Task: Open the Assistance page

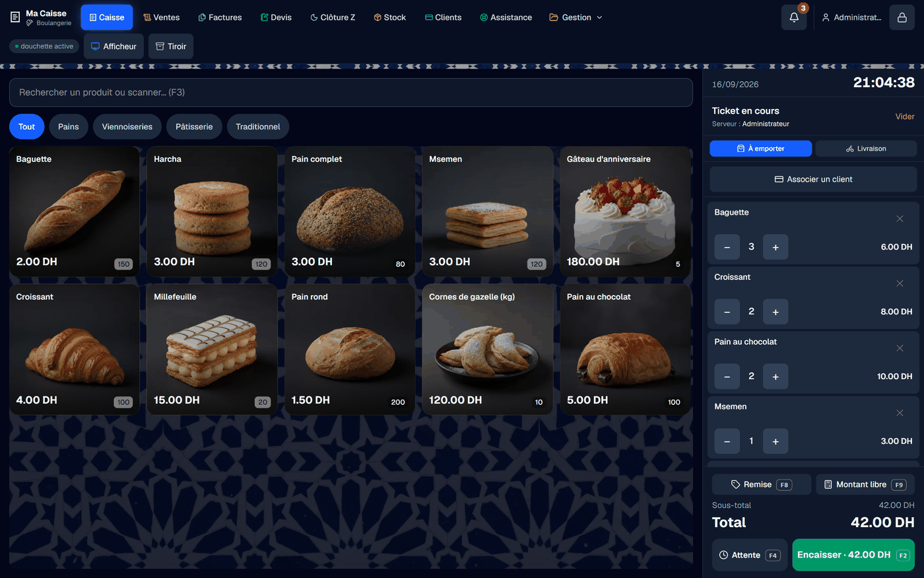Action: (506, 17)
